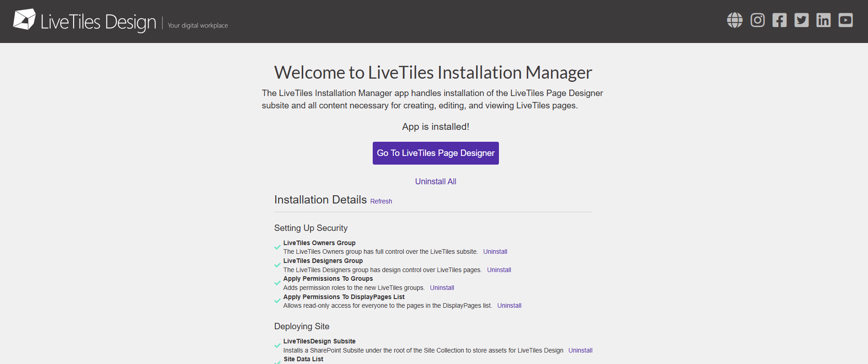
Task: Click the checkmark beside LiveTiles Owners Group
Action: pos(277,247)
